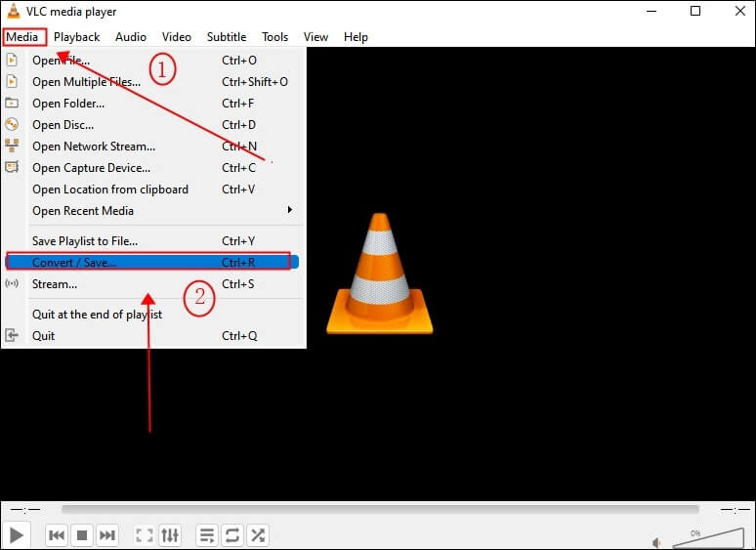Mute audio via the speaker icon
Screen dimensions: 756x550
pos(657,542)
